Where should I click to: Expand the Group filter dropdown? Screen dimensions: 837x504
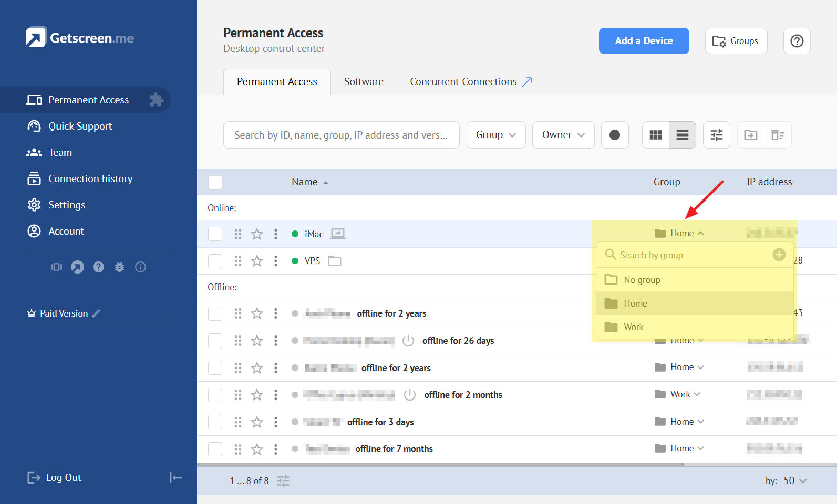point(495,135)
